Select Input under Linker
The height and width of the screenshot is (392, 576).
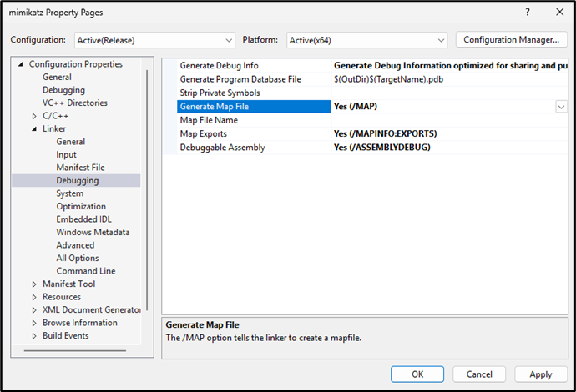(66, 154)
